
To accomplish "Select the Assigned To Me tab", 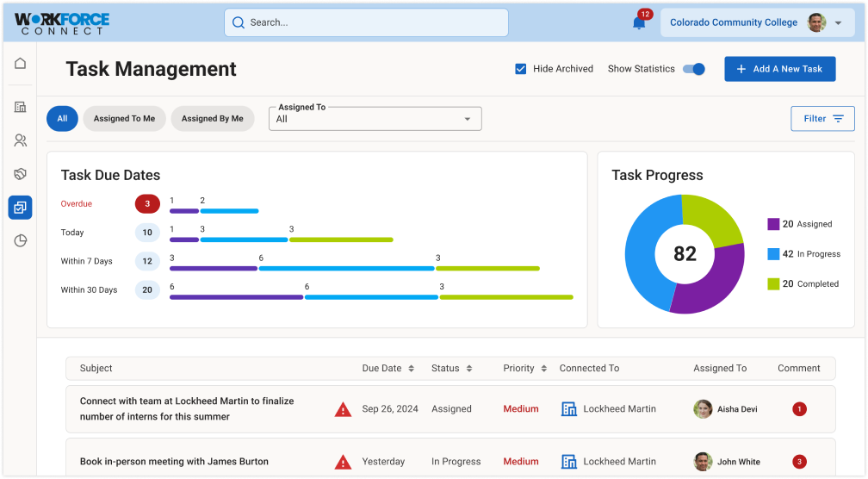I will pyautogui.click(x=125, y=119).
